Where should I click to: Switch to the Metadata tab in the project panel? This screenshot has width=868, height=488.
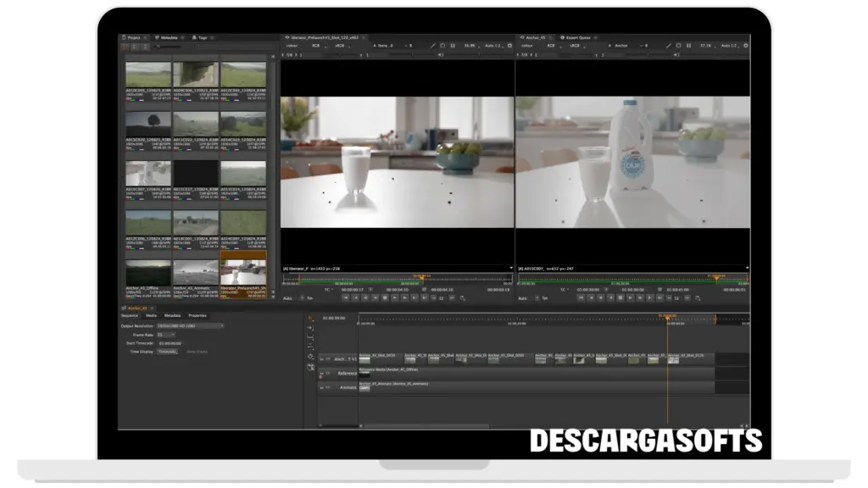pyautogui.click(x=170, y=38)
